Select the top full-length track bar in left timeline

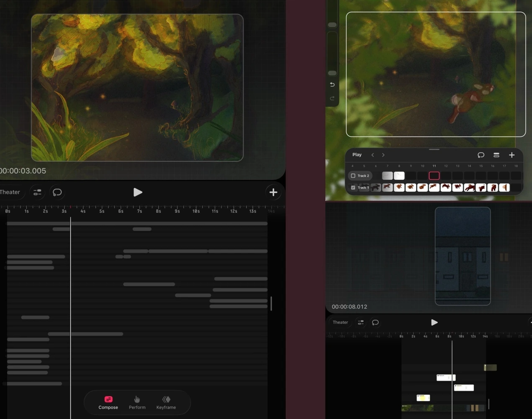[x=137, y=224]
